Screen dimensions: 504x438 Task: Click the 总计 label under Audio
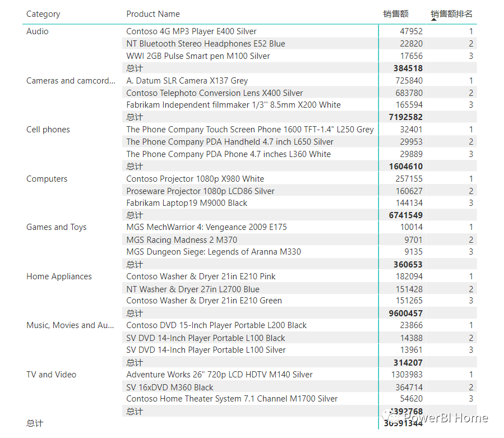[135, 68]
